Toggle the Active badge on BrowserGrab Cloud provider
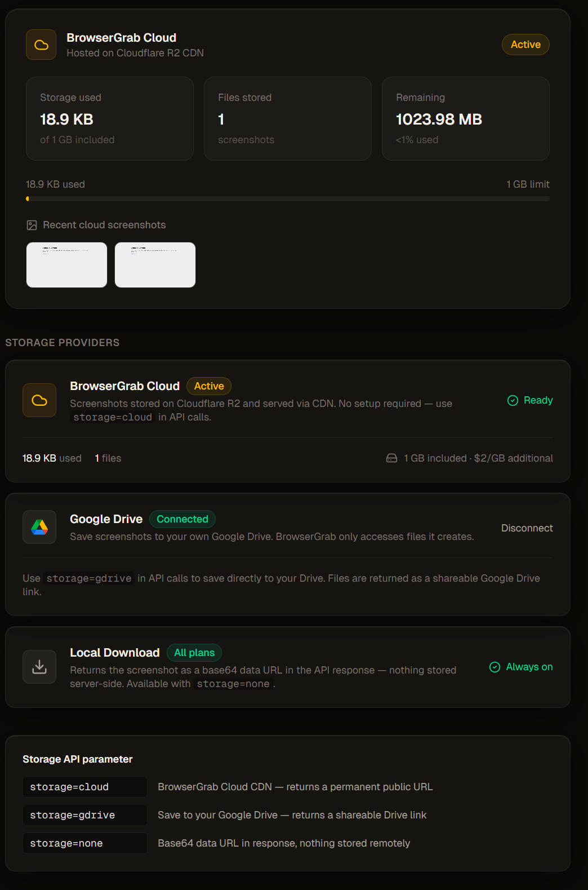The width and height of the screenshot is (588, 890). pos(208,386)
